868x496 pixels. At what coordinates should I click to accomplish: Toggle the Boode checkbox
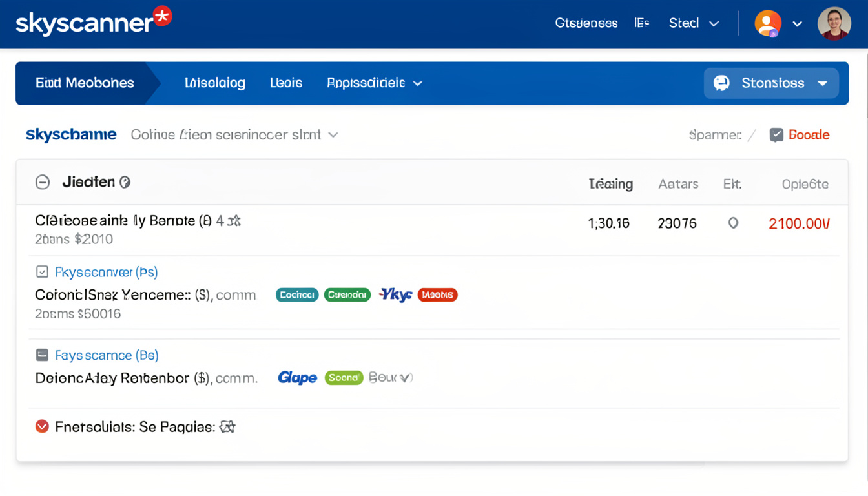776,135
